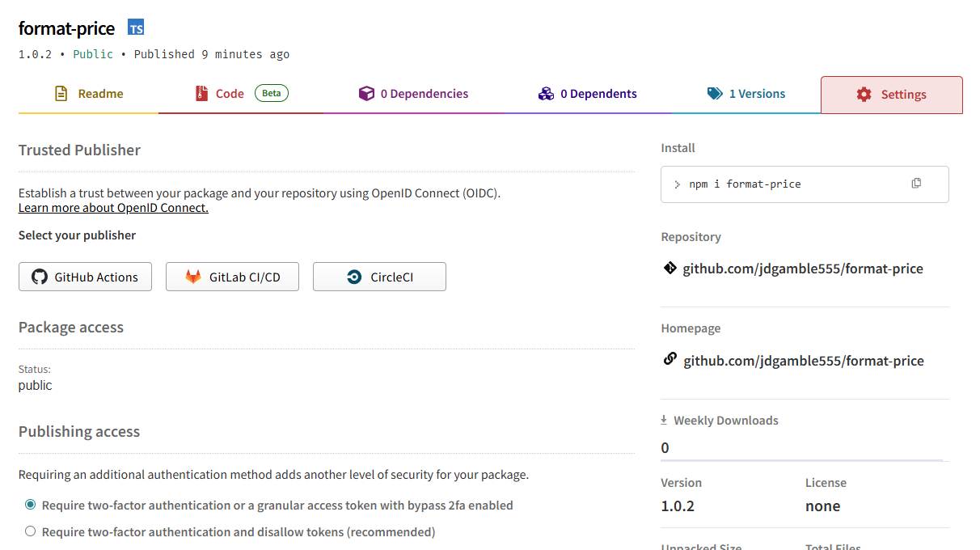Click the Readme document icon

(x=61, y=94)
